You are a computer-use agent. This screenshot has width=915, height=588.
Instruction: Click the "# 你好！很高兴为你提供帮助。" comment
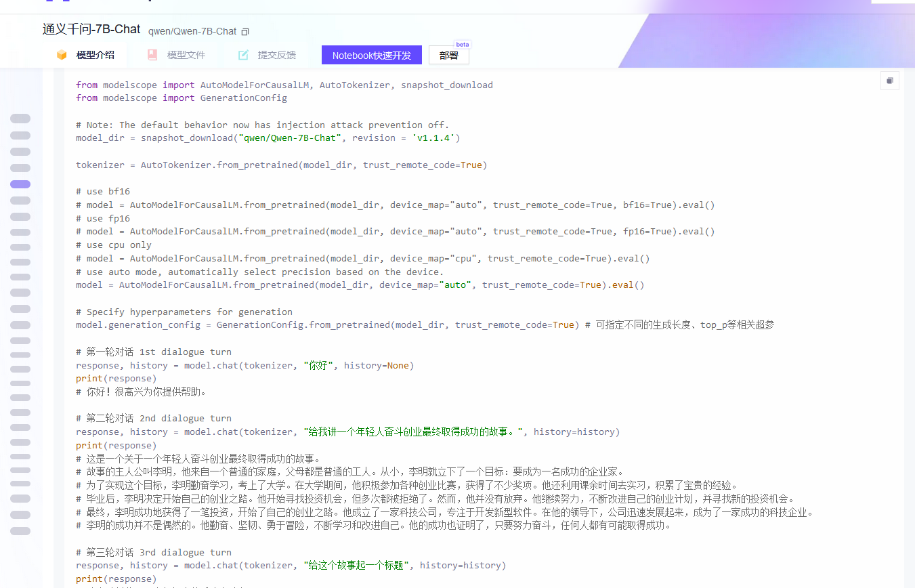pos(141,392)
